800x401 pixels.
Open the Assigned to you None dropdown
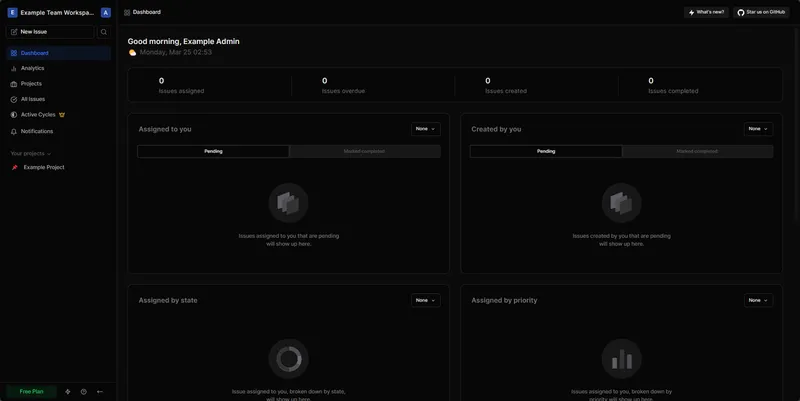[x=425, y=129]
